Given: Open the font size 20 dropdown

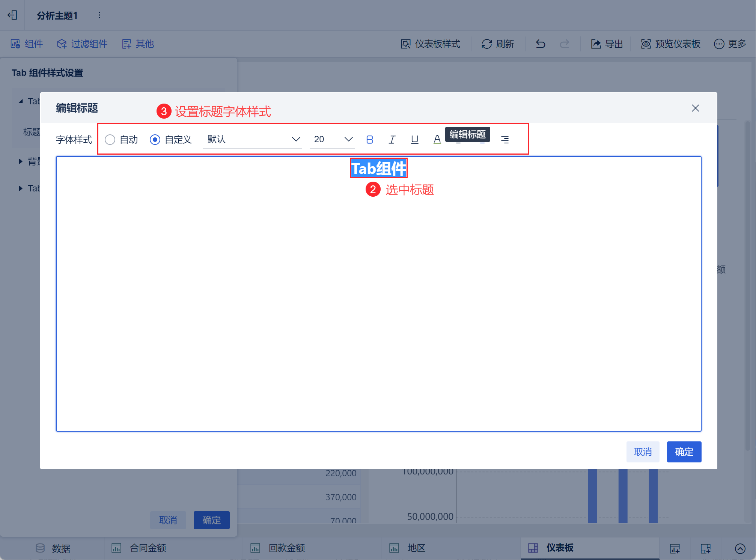Looking at the screenshot, I should pyautogui.click(x=332, y=140).
